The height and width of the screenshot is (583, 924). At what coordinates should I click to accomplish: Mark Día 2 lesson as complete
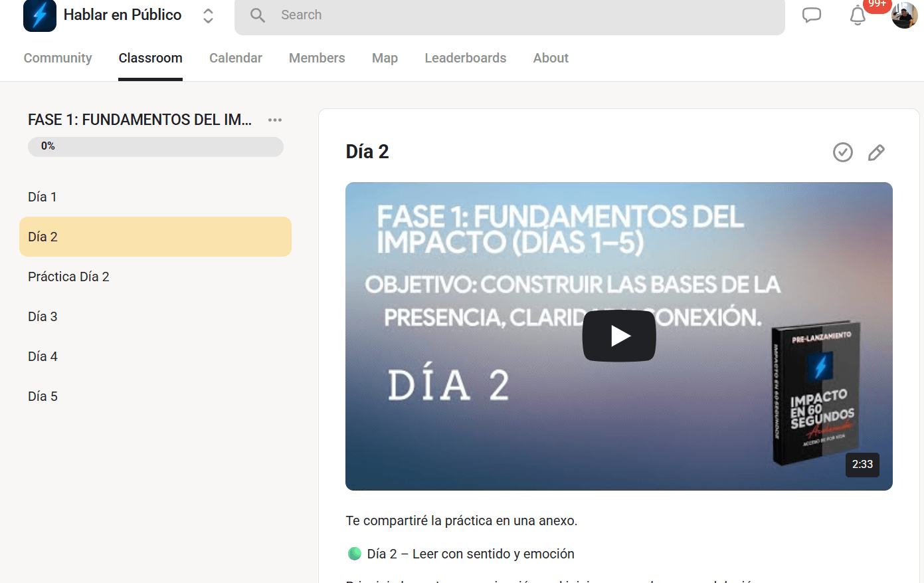[842, 152]
